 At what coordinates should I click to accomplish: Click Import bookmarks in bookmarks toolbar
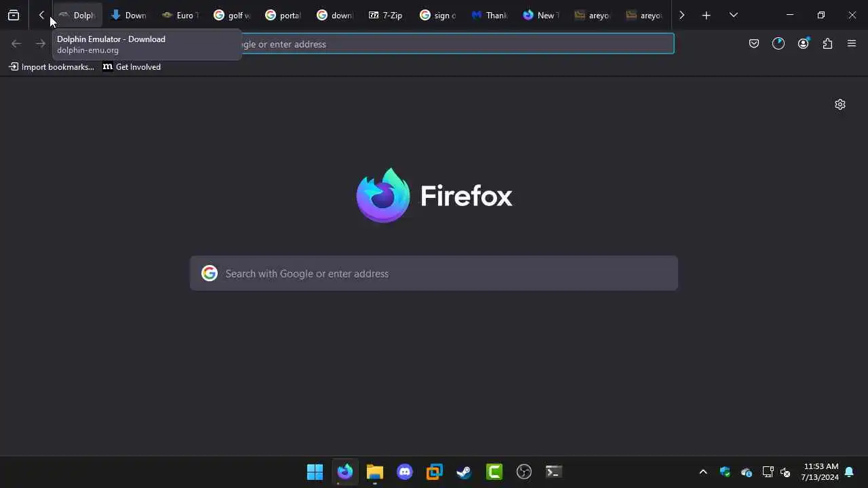coord(52,67)
